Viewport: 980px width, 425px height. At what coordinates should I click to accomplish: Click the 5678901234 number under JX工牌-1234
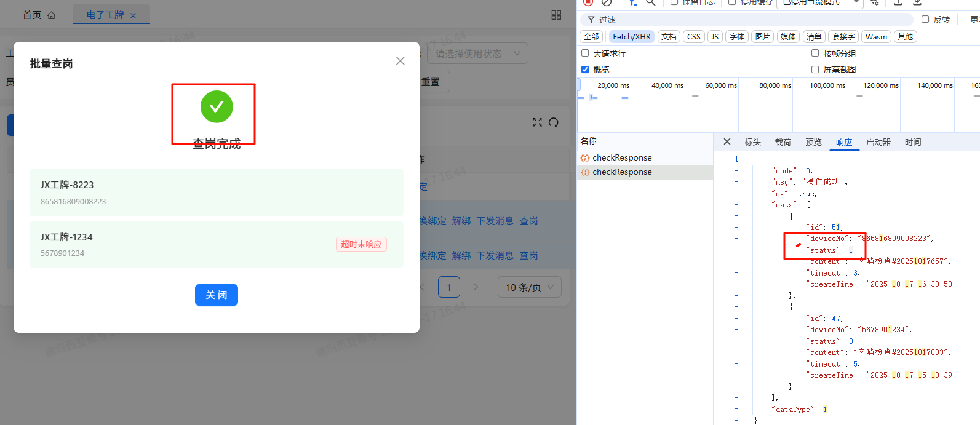coord(63,253)
